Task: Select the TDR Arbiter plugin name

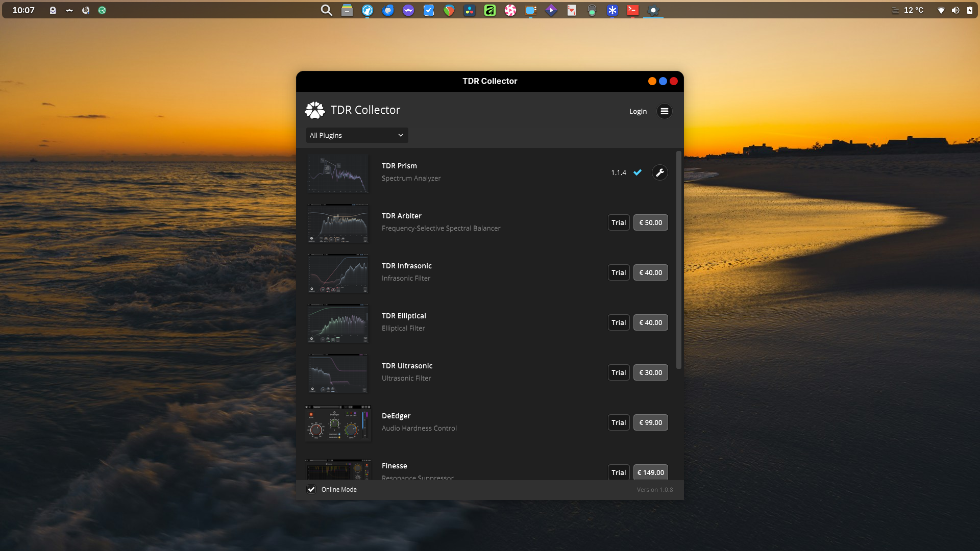Action: click(x=402, y=216)
